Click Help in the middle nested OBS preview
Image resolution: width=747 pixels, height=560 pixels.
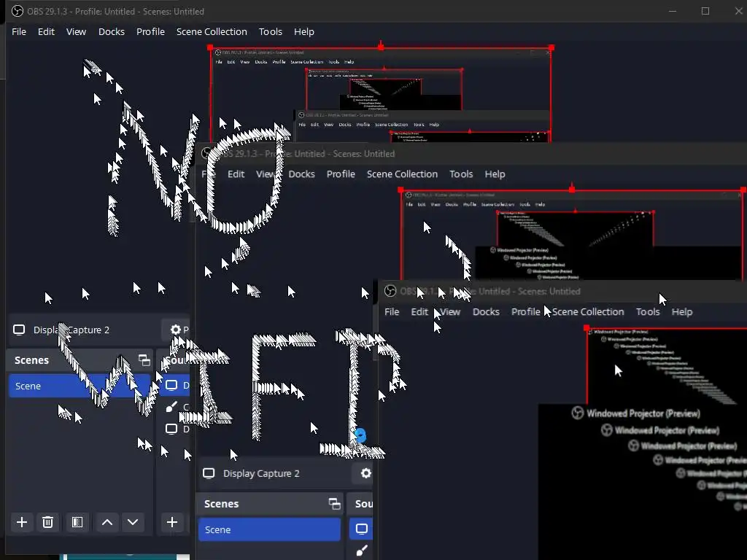[x=495, y=174]
